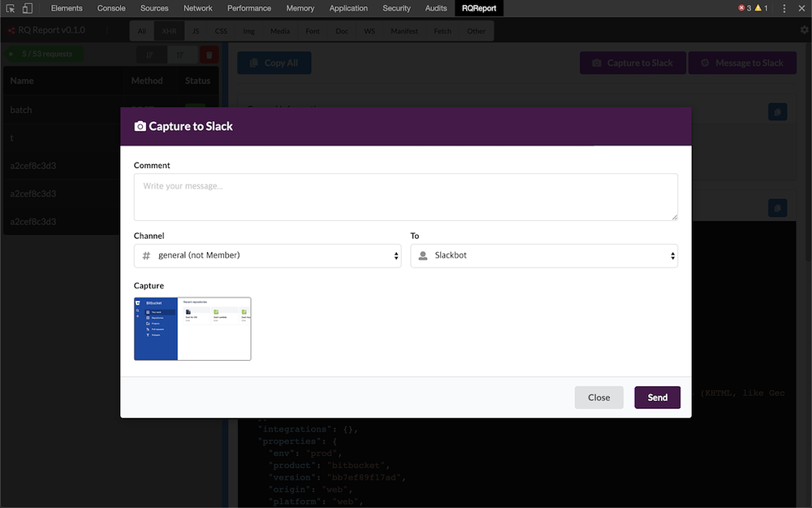Filter requests by Manifest

click(404, 31)
